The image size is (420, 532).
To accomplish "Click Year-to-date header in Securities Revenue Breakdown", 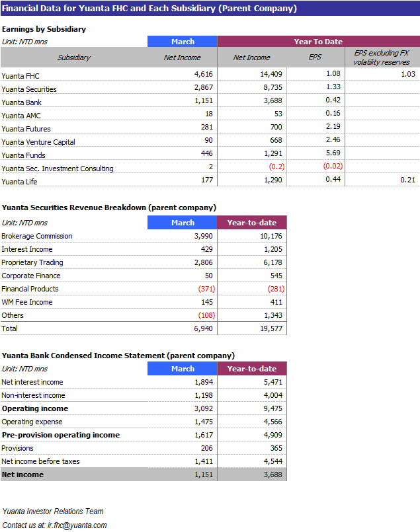I will click(x=251, y=223).
